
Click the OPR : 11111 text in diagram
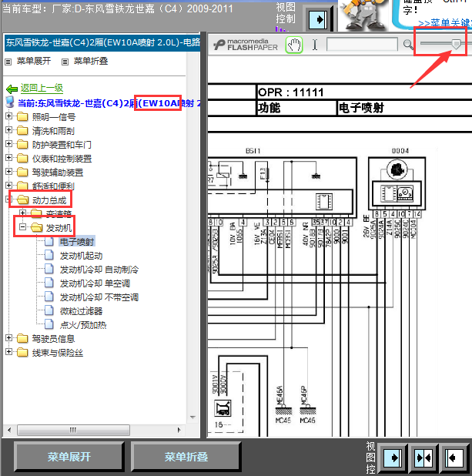point(291,92)
